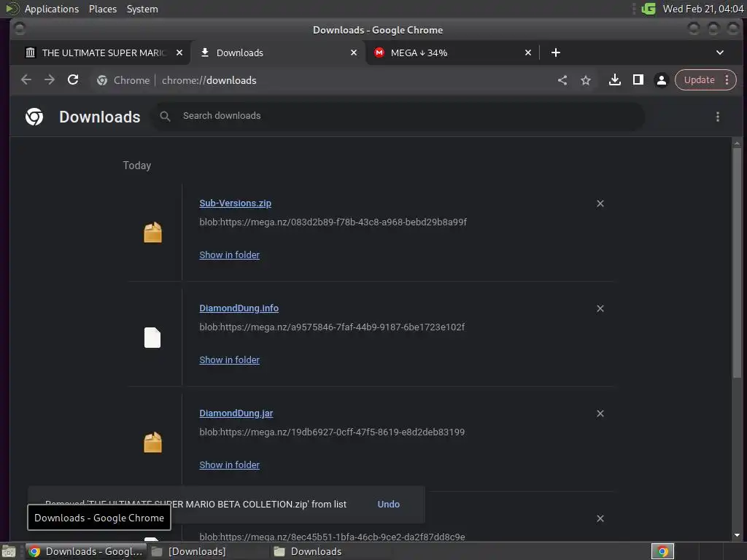Click the green tray icon next to the clock
This screenshot has height=560, width=747.
click(648, 9)
